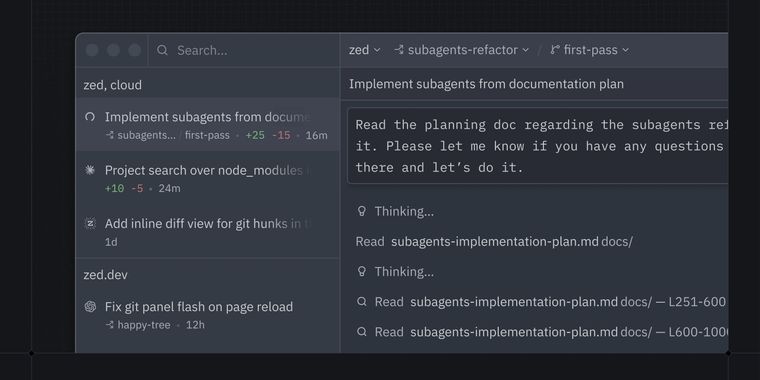
Task: Click the Claude starburst icon on Project search thread
Action: [90, 170]
